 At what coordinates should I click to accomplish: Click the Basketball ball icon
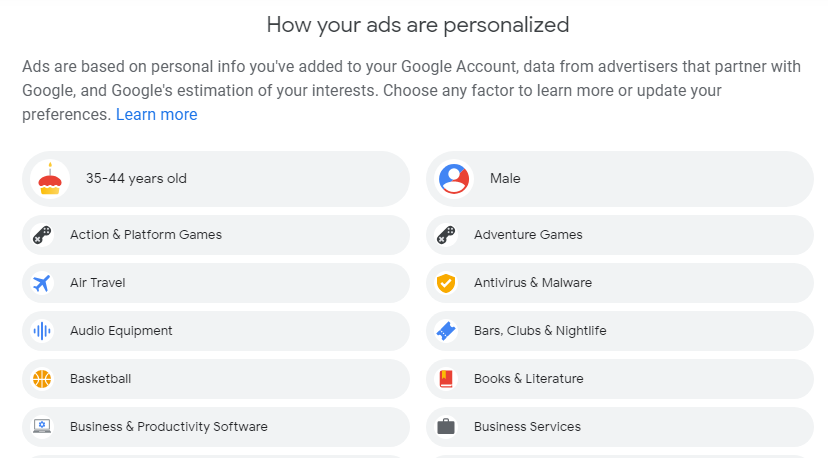(x=42, y=379)
